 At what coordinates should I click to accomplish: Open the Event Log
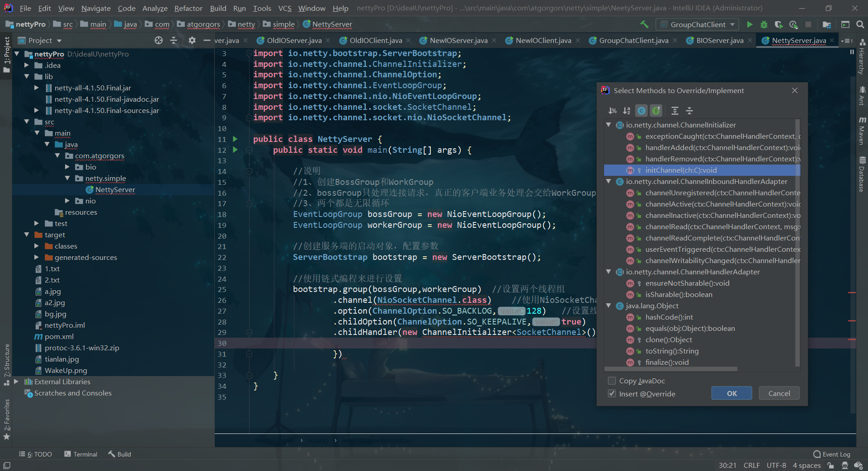832,454
